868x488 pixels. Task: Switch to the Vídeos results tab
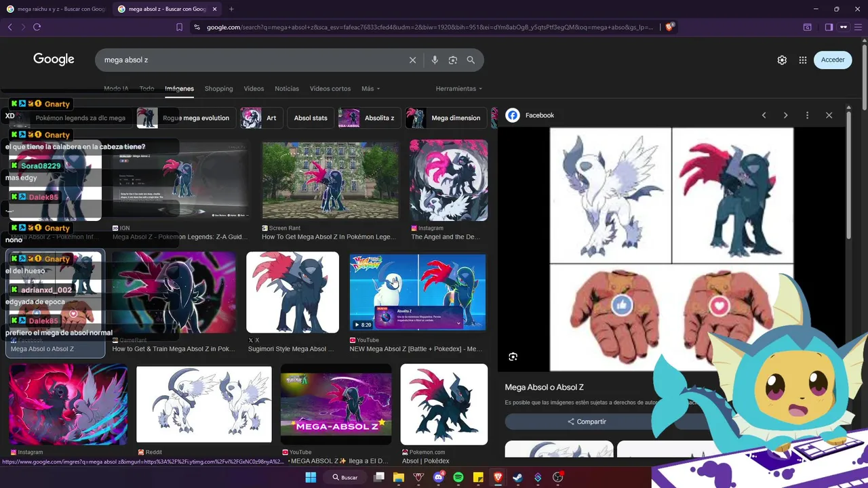pos(254,89)
